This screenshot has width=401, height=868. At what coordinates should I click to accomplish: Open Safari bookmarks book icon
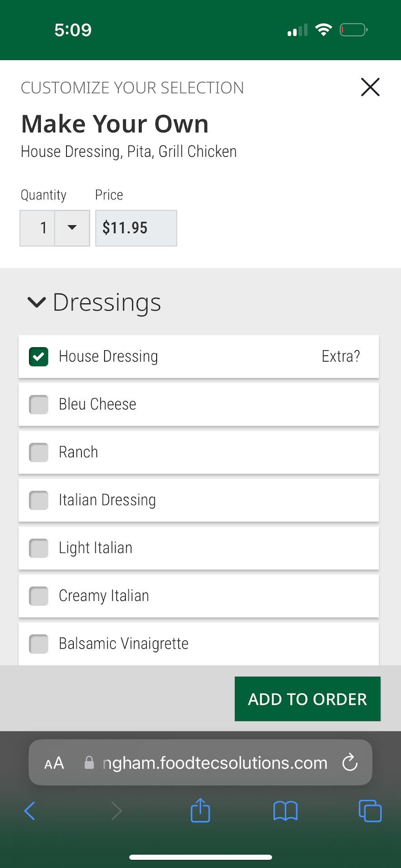(285, 811)
